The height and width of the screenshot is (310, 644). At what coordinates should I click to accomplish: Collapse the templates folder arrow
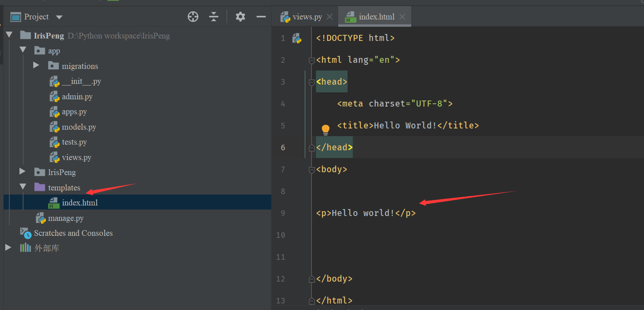click(x=23, y=187)
